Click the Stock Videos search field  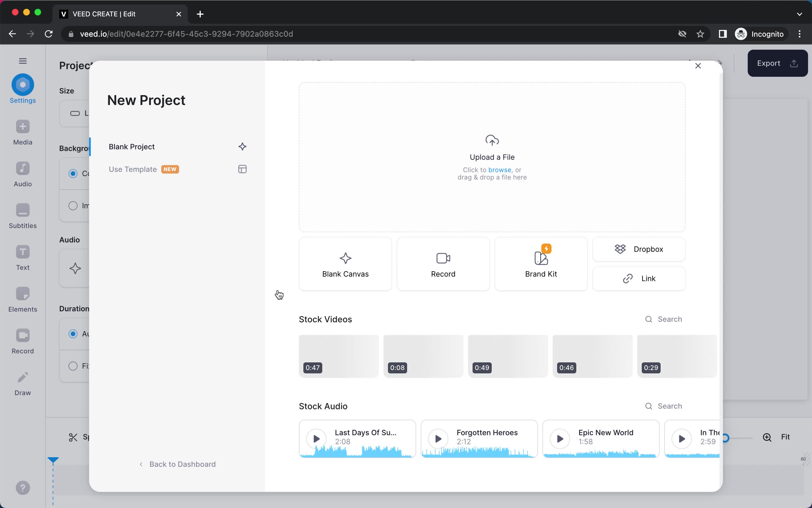(x=663, y=319)
